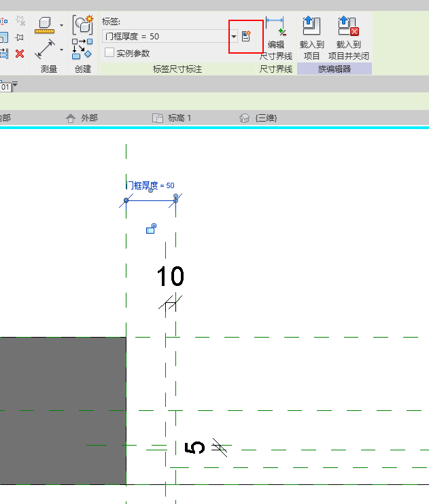Switch to the {三维} 3D view tab
Viewport: 429px width, 504px height.
[258, 118]
